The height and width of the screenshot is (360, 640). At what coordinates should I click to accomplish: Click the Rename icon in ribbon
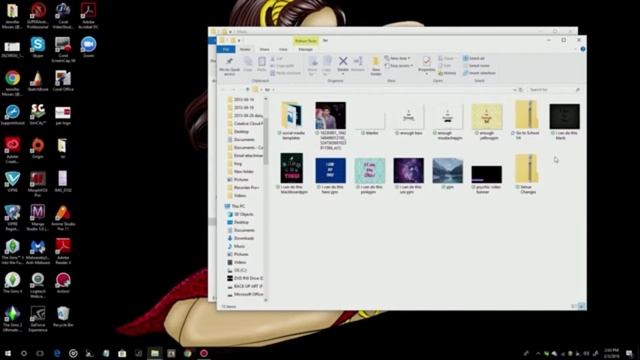358,61
